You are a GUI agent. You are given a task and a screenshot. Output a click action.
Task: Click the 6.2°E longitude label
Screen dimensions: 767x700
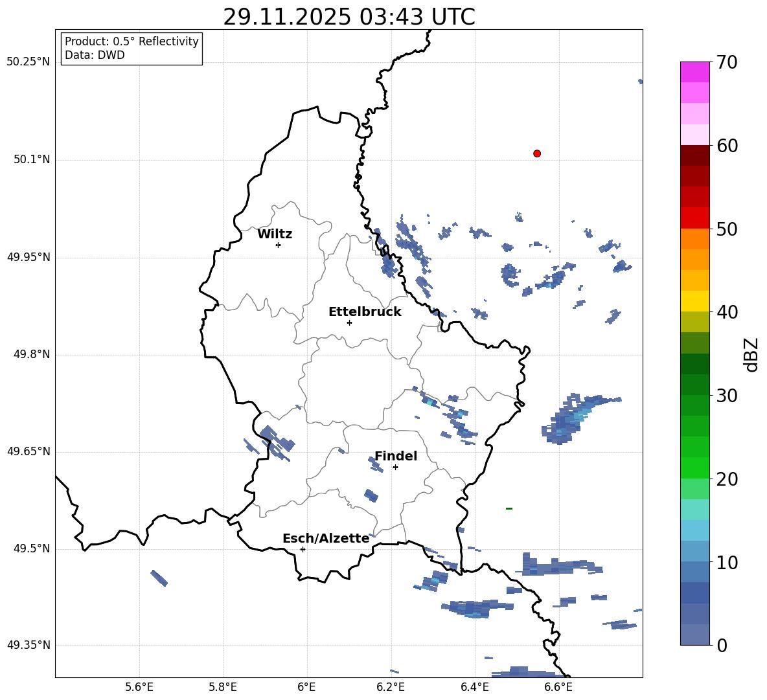coord(391,687)
